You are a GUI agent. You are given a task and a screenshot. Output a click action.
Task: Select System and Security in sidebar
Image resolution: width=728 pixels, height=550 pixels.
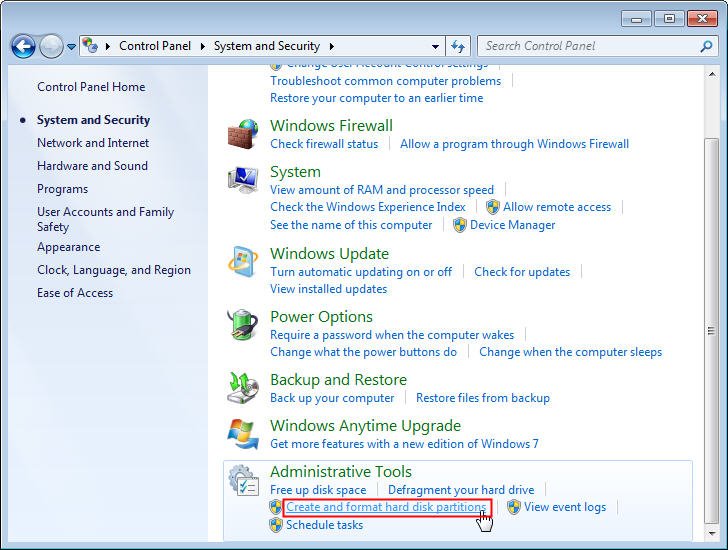(93, 120)
